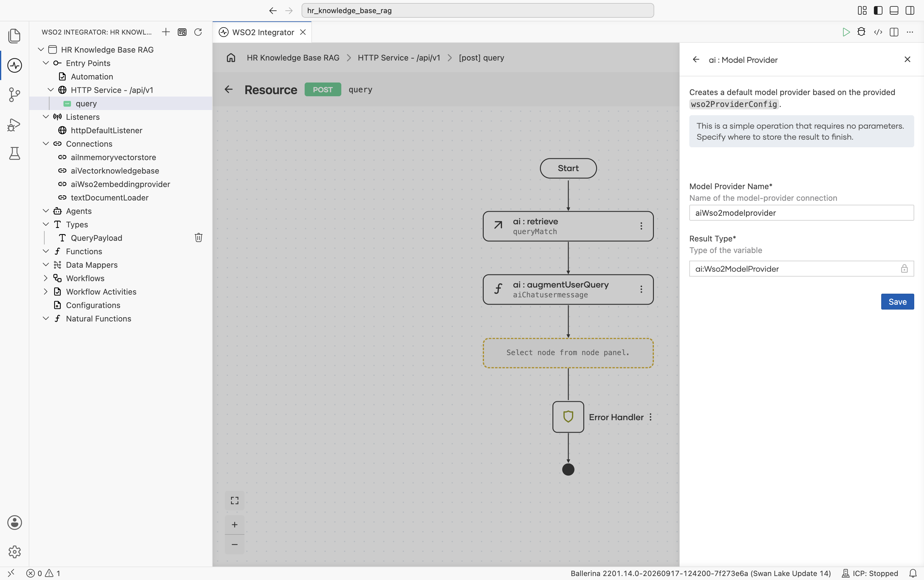Click the add plus icon in sidebar header

(166, 32)
